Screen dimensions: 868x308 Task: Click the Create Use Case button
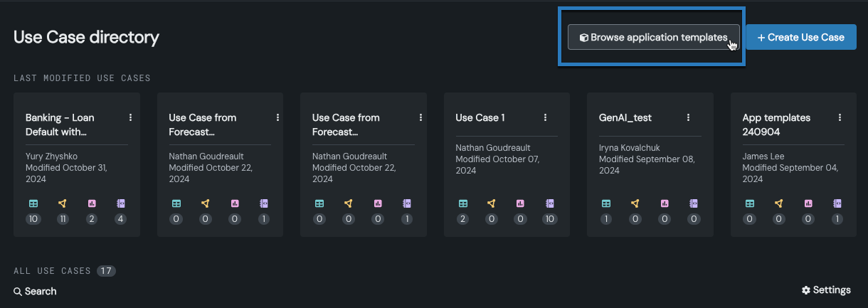(x=800, y=37)
